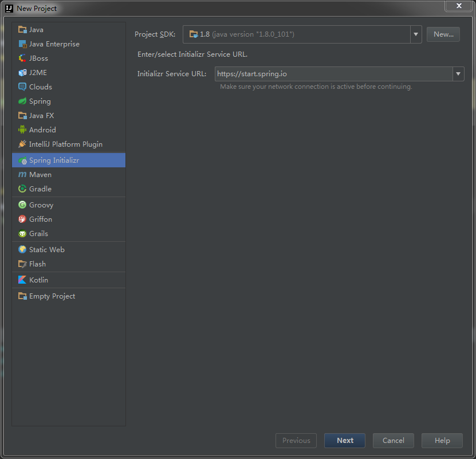The width and height of the screenshot is (476, 459).
Task: Click the JBoss icon
Action: pos(22,58)
